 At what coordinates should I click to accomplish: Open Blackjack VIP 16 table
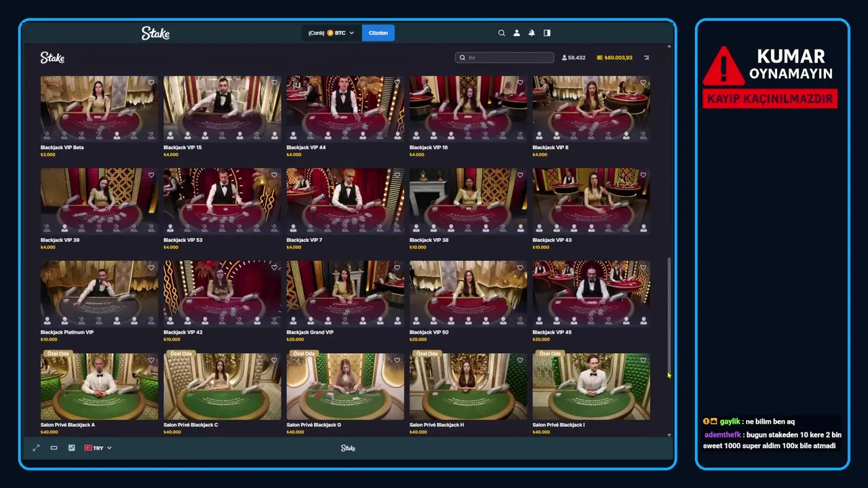tap(468, 108)
